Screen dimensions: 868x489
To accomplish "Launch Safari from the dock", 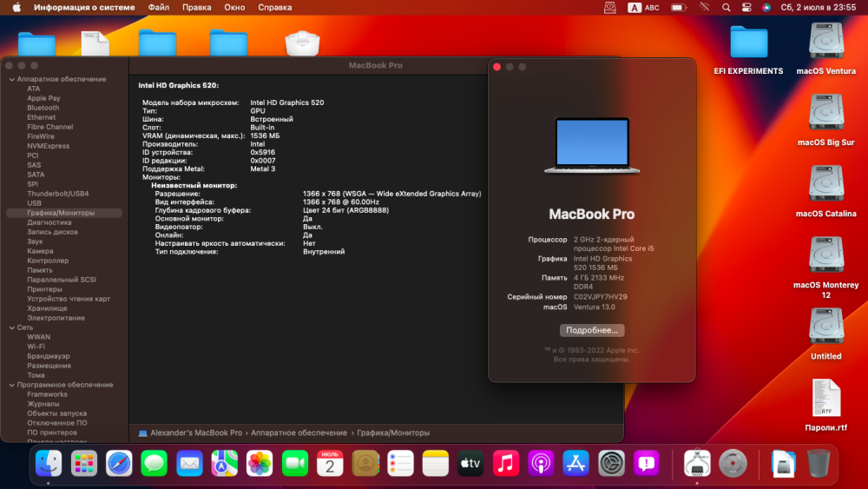I will [x=119, y=463].
